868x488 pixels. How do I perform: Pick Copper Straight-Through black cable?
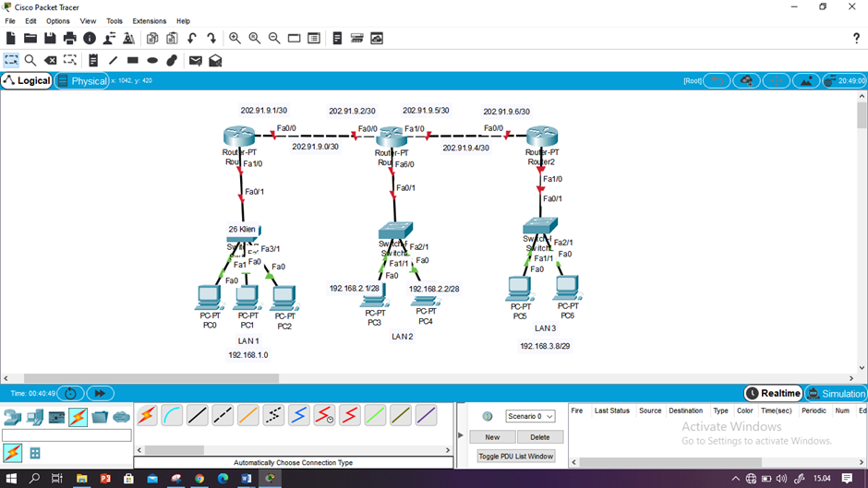pyautogui.click(x=197, y=415)
